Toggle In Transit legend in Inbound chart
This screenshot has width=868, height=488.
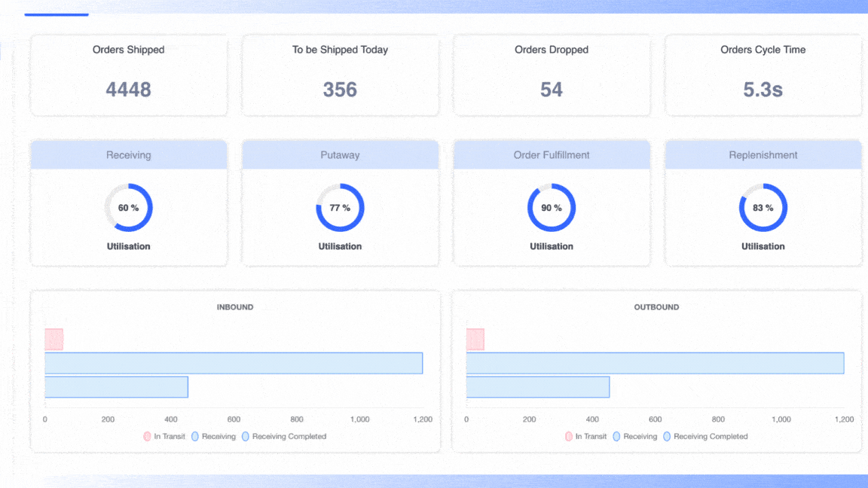147,437
